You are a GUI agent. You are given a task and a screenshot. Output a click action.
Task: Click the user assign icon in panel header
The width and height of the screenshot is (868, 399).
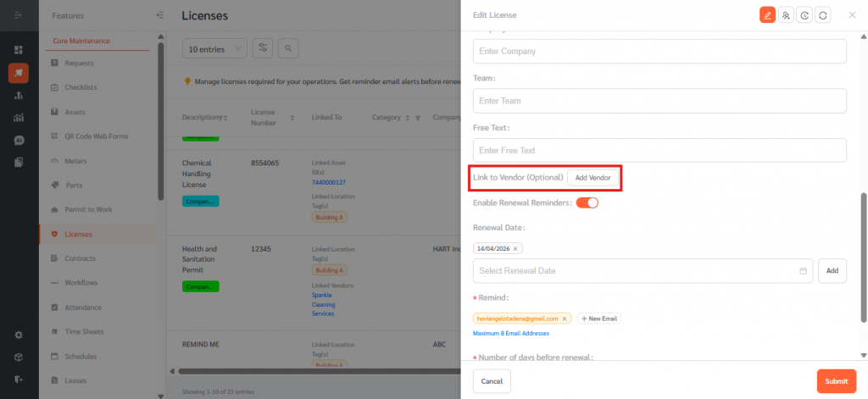786,15
